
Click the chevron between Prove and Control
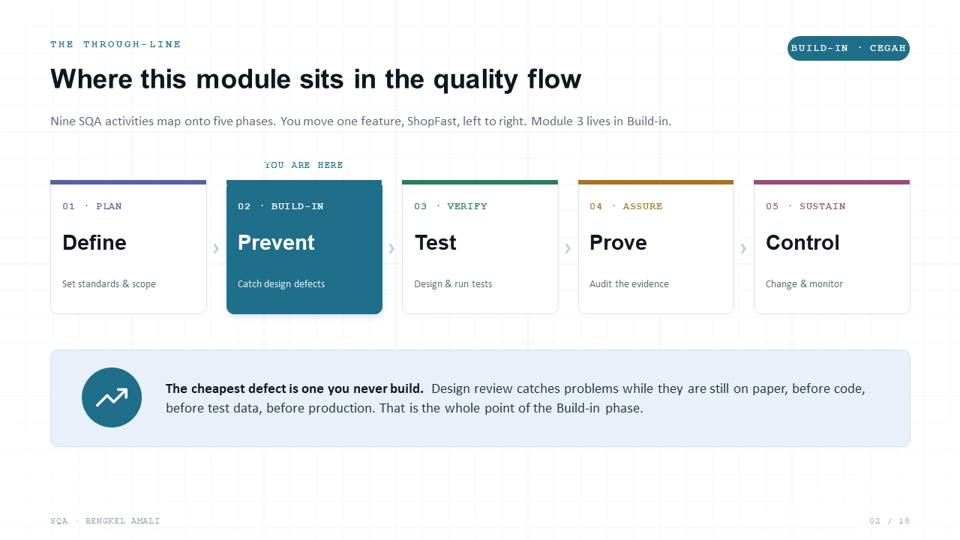coord(743,248)
